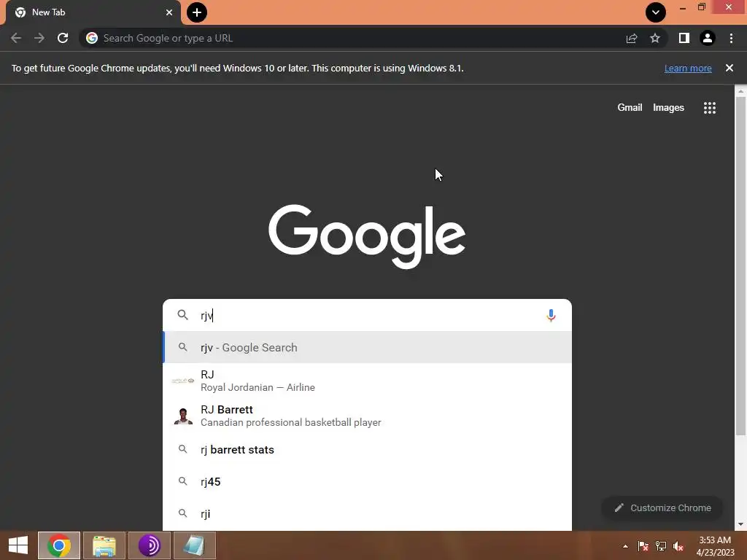747x560 pixels.
Task: Open Windows Start menu
Action: point(18,545)
